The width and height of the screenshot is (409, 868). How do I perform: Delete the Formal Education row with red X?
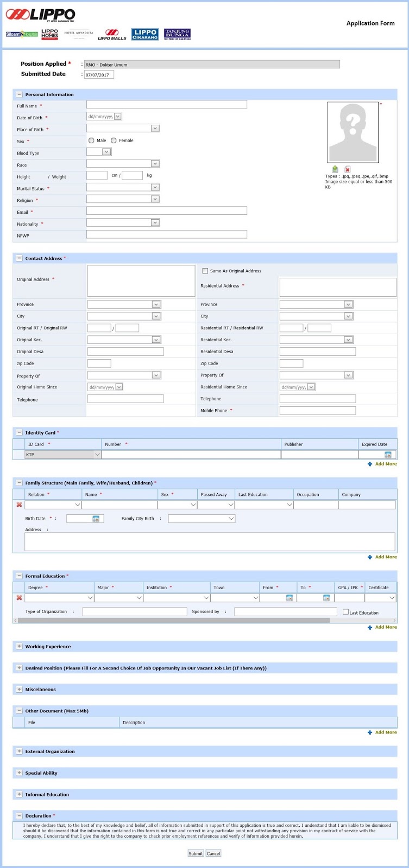click(19, 598)
